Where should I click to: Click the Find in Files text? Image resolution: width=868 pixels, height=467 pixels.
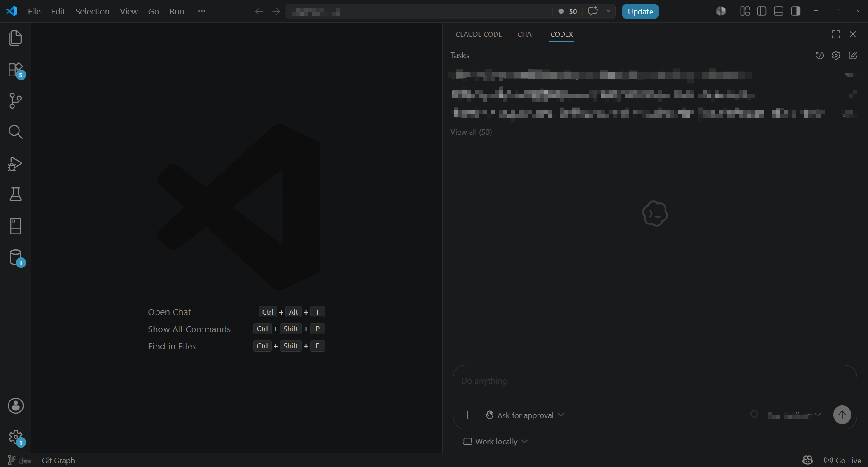(172, 347)
